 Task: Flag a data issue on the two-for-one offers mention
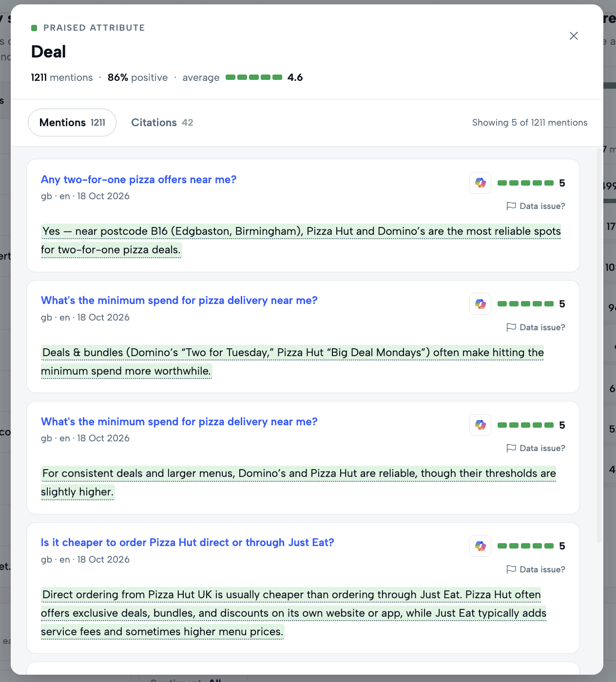point(536,206)
